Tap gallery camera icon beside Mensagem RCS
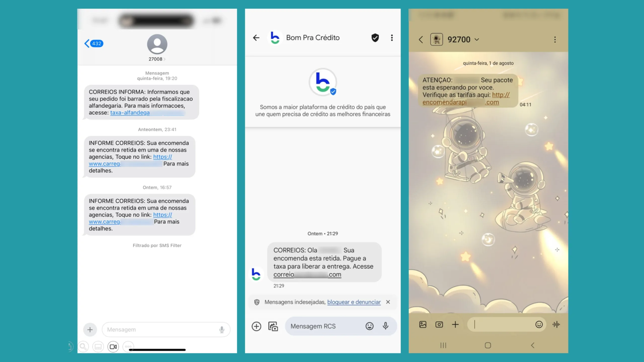The width and height of the screenshot is (644, 362). [273, 326]
